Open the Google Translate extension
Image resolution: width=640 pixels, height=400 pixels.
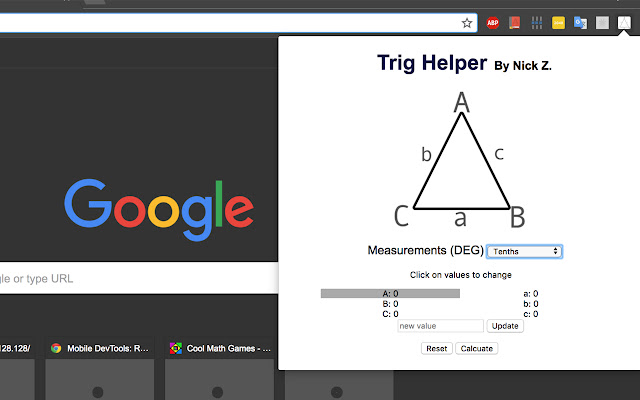[580, 23]
